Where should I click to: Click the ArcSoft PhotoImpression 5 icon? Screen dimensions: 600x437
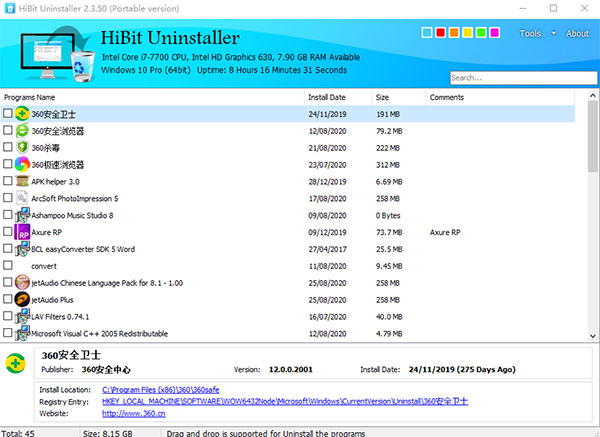(22, 198)
